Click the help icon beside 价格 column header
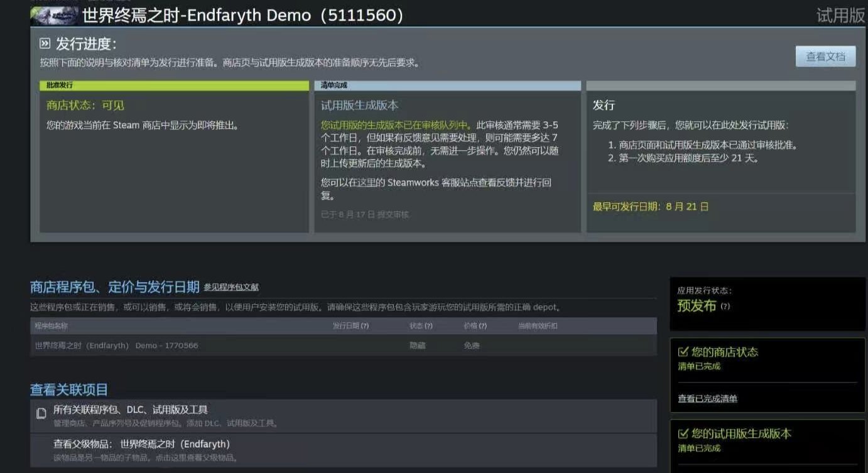Image resolution: width=868 pixels, height=473 pixels. [482, 326]
